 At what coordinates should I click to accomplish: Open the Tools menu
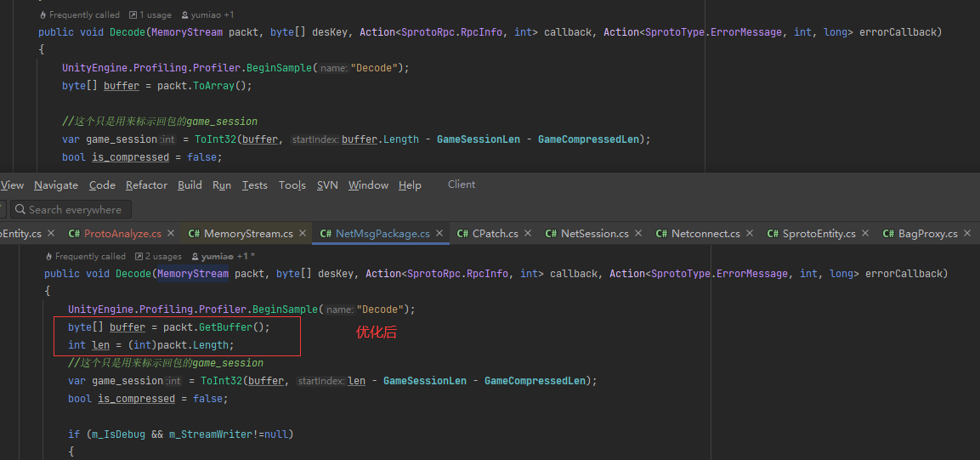point(292,185)
